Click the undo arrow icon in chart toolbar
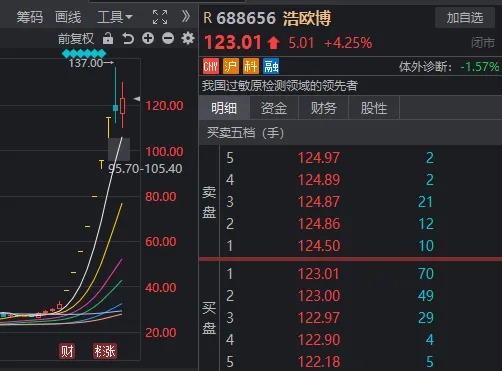 click(128, 38)
